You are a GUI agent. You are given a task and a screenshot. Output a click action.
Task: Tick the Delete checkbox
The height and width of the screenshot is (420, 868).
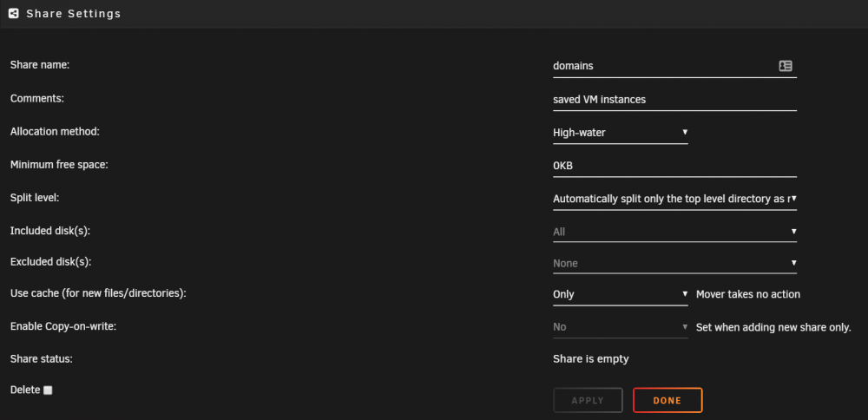(48, 390)
